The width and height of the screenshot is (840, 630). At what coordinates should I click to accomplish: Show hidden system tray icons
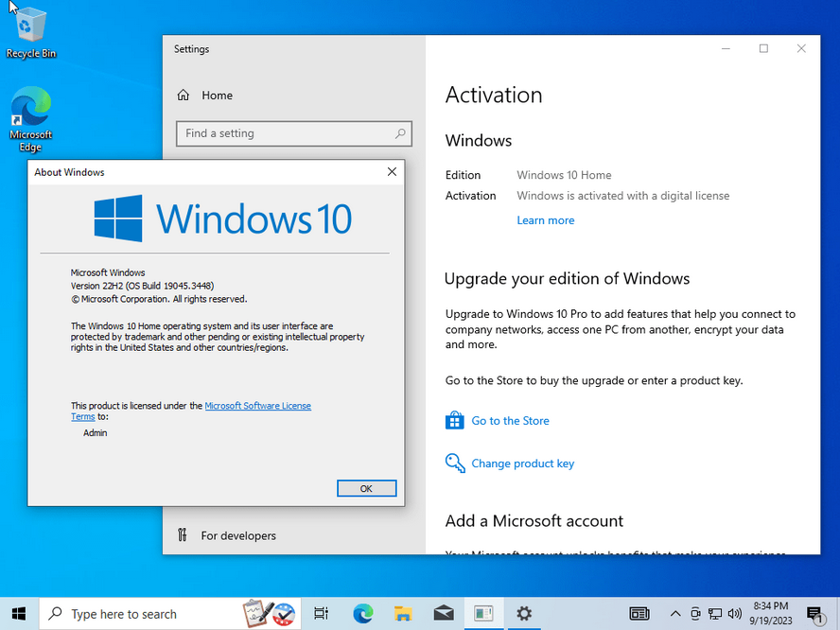click(675, 614)
